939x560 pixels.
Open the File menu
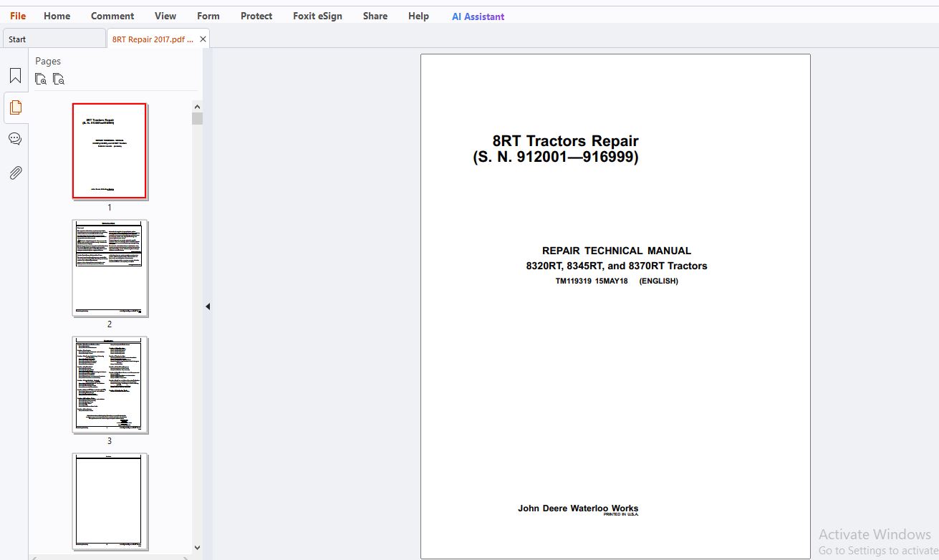pyautogui.click(x=18, y=16)
